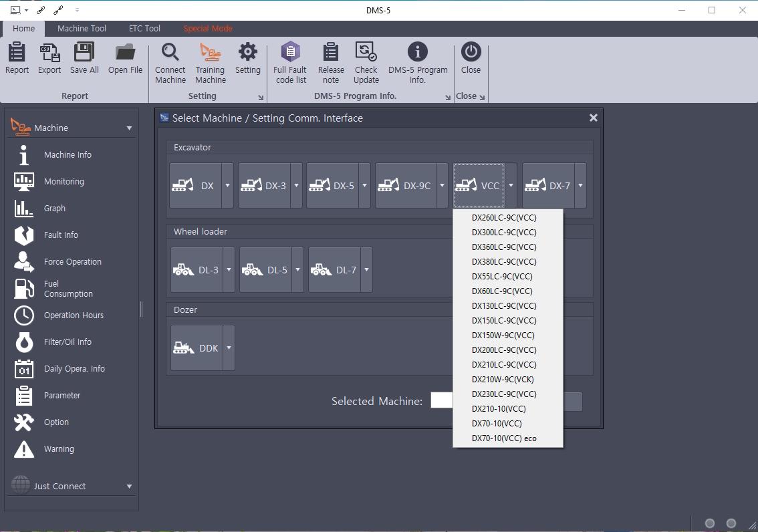Click the DX-7 excavator button
The width and height of the screenshot is (758, 532).
(x=548, y=186)
